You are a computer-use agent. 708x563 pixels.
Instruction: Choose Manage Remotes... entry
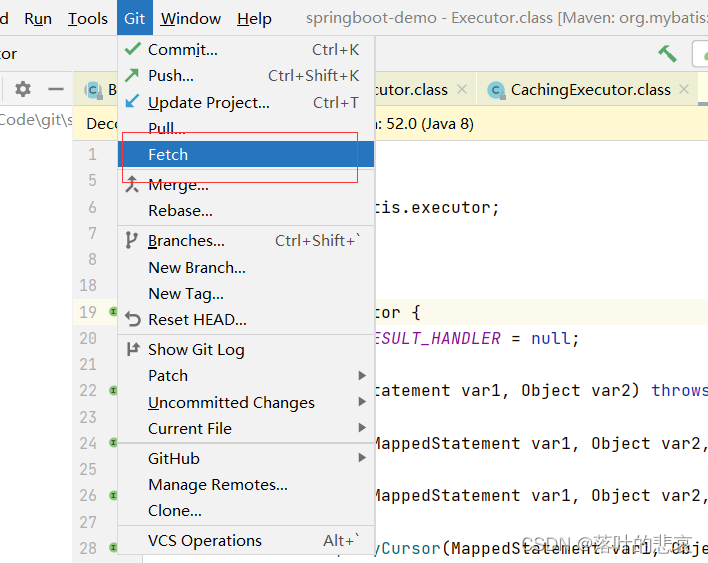[246, 484]
